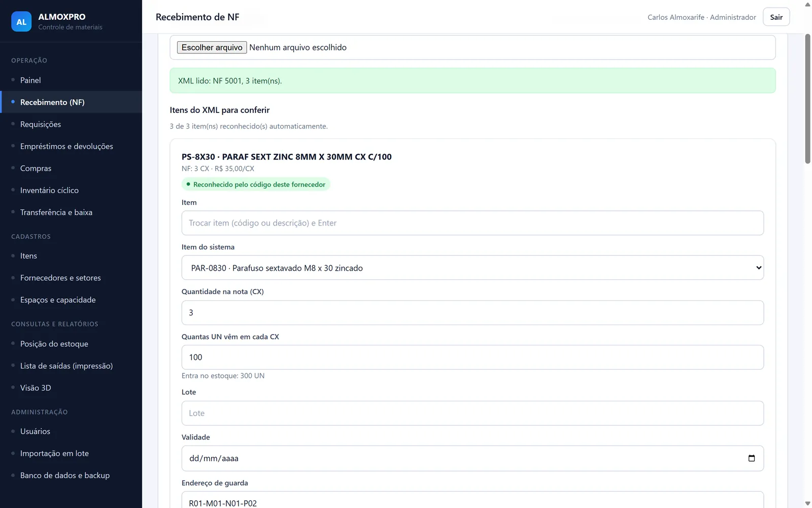Click 'Entra no estoque: 300 UN' text
The width and height of the screenshot is (812, 508).
pyautogui.click(x=223, y=376)
